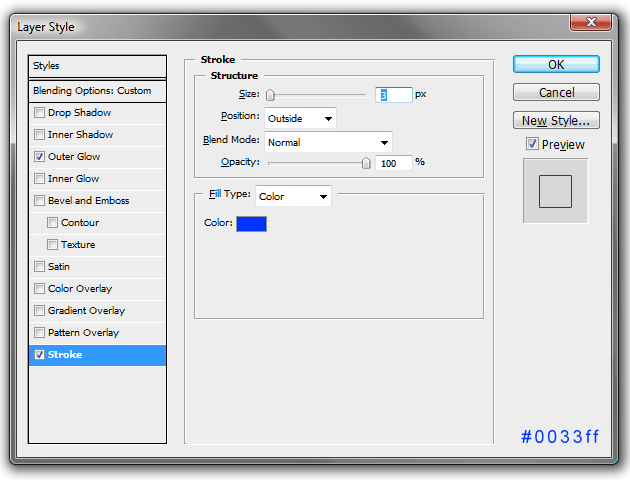The width and height of the screenshot is (630, 480).
Task: Open Blending Options: Custom
Action: coord(97,91)
